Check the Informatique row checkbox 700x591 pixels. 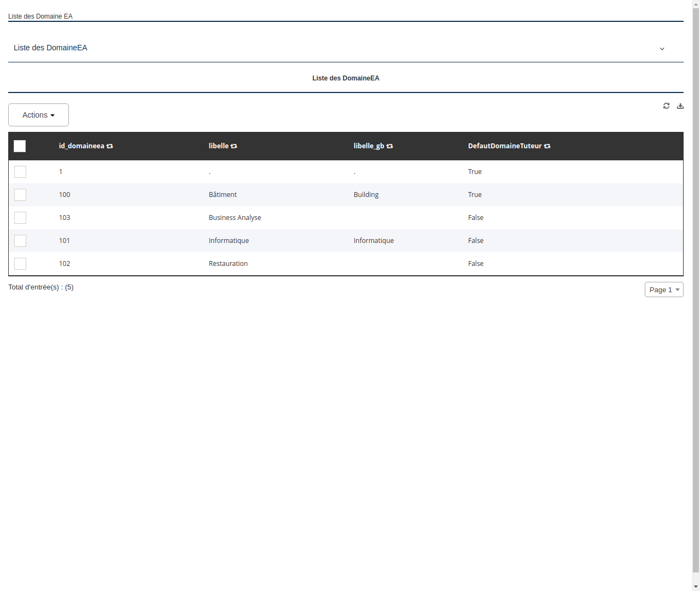[20, 240]
